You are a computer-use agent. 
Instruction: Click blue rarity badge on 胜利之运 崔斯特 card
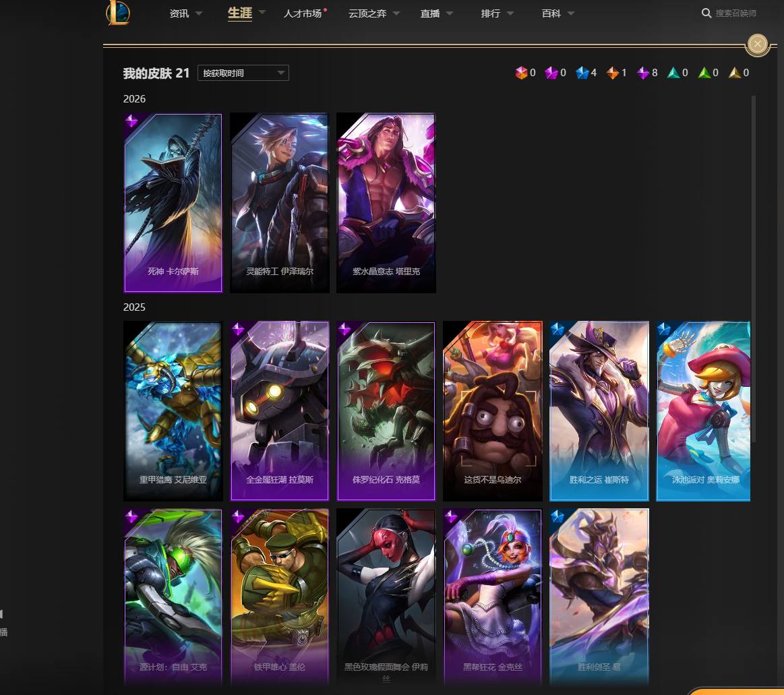[557, 328]
